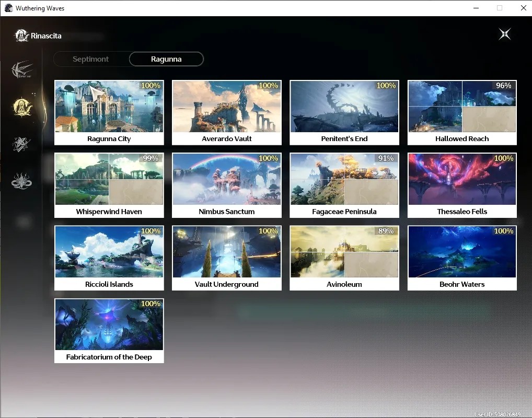The image size is (532, 418).
Task: Open the Nimbus Sanctum thumbnail
Action: point(227,185)
